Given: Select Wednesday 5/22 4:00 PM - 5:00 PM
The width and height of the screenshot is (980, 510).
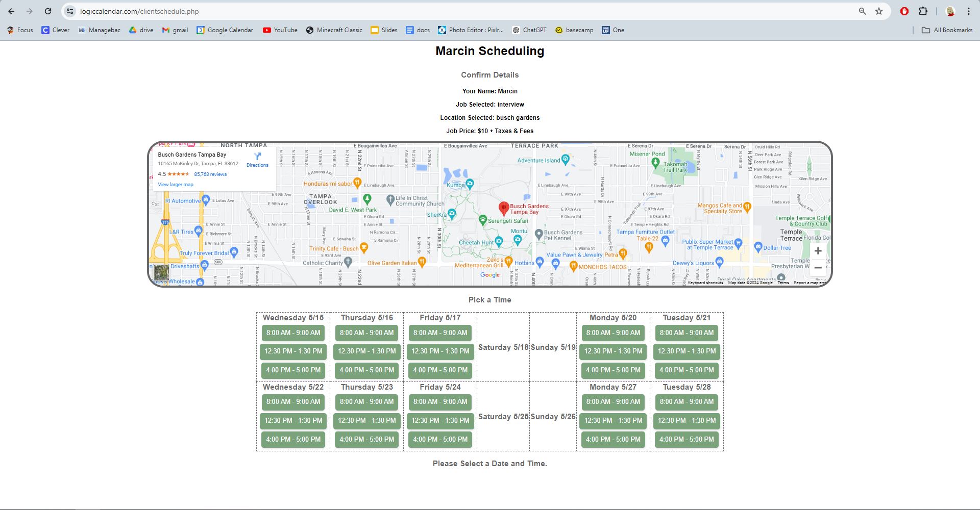Looking at the screenshot, I should pos(293,440).
